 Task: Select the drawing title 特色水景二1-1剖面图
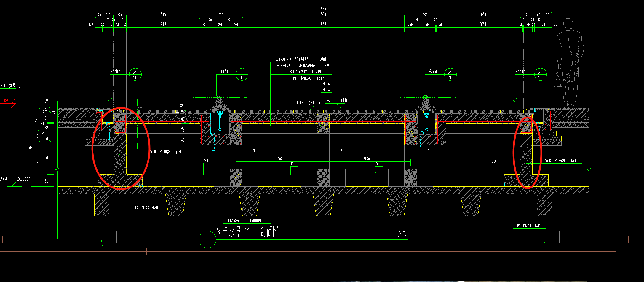[x=247, y=232]
